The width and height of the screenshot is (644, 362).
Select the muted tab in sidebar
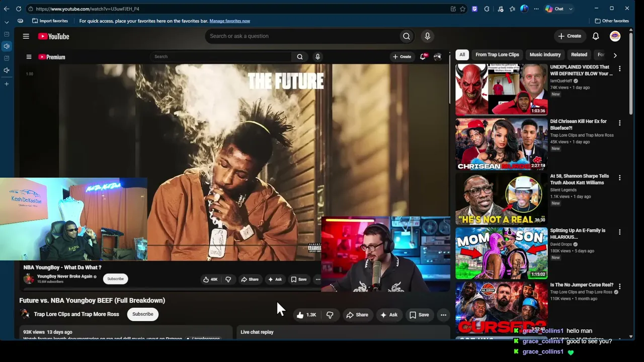[7, 70]
